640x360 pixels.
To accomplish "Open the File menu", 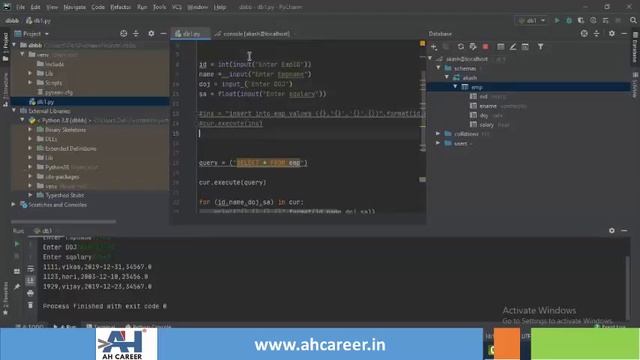I will (x=20, y=7).
